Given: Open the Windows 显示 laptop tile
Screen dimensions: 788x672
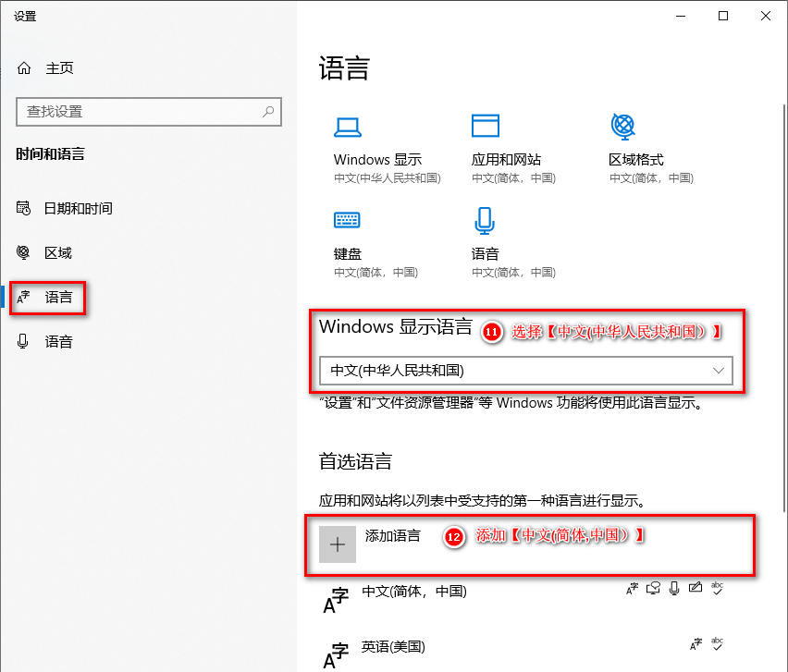Looking at the screenshot, I should pyautogui.click(x=387, y=150).
